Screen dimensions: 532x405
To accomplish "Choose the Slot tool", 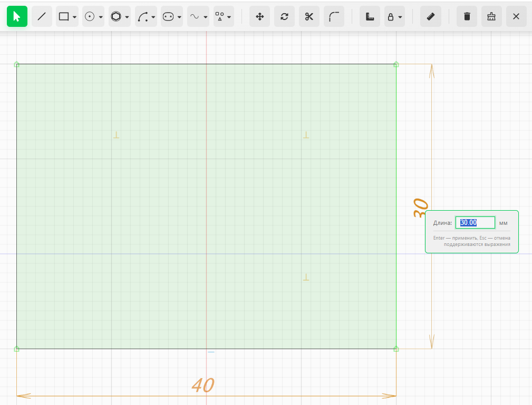I will (x=168, y=16).
